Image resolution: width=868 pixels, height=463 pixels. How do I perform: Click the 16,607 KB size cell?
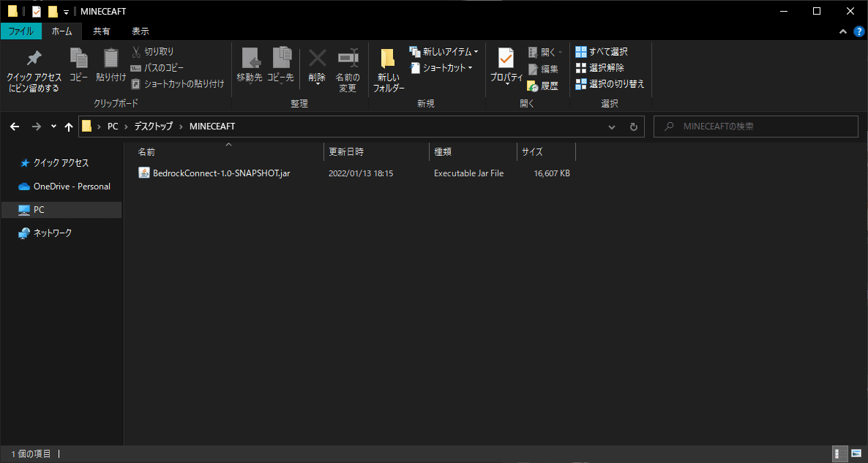pos(552,173)
